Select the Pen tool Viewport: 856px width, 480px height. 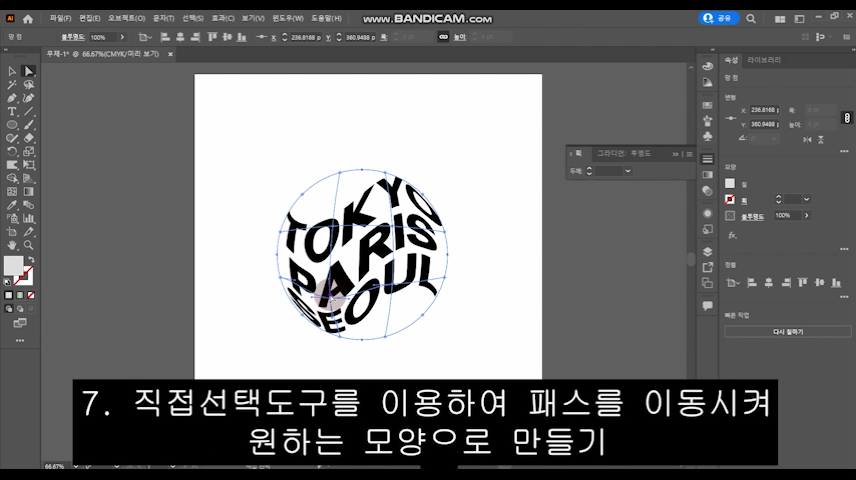[x=11, y=98]
